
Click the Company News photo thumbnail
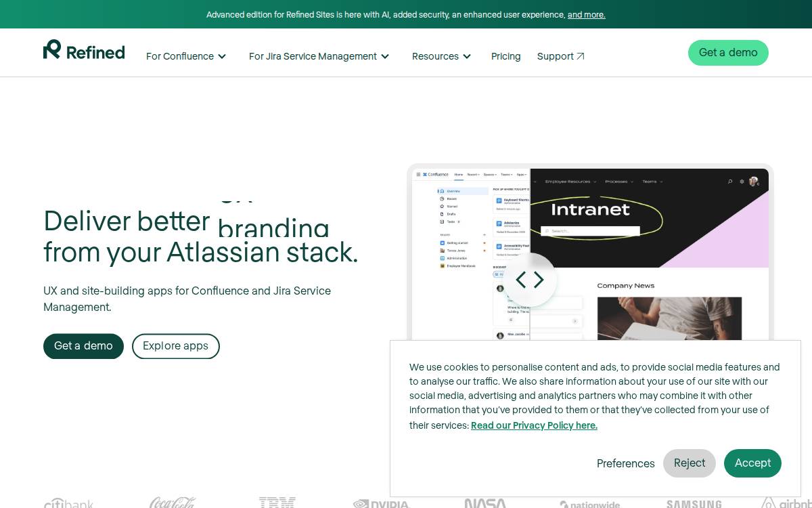click(x=669, y=318)
